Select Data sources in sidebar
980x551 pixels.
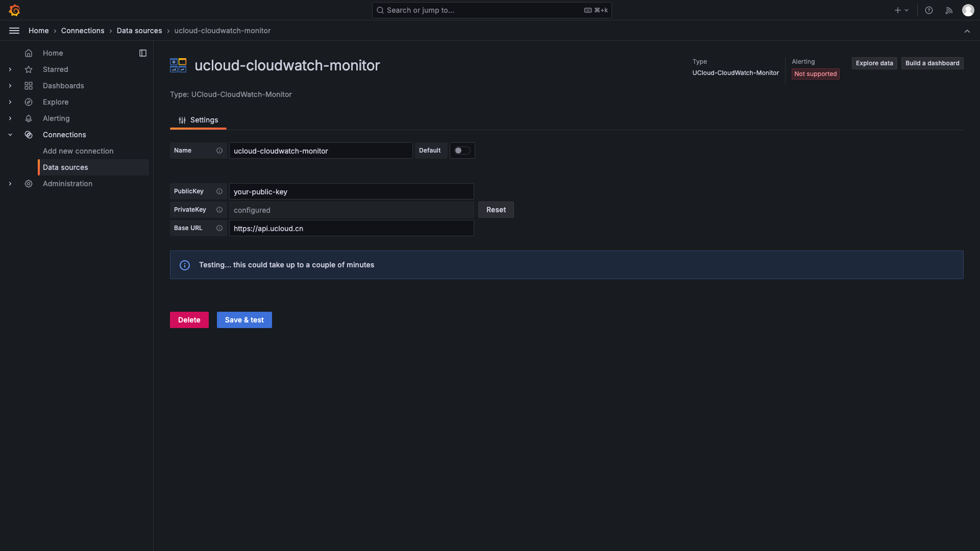[x=94, y=167]
